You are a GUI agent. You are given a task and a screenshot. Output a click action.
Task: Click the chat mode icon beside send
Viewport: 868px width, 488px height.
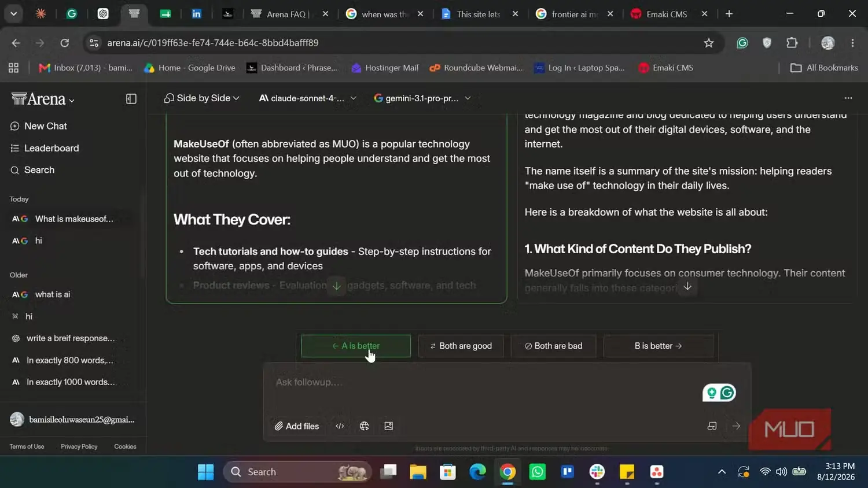click(x=712, y=426)
